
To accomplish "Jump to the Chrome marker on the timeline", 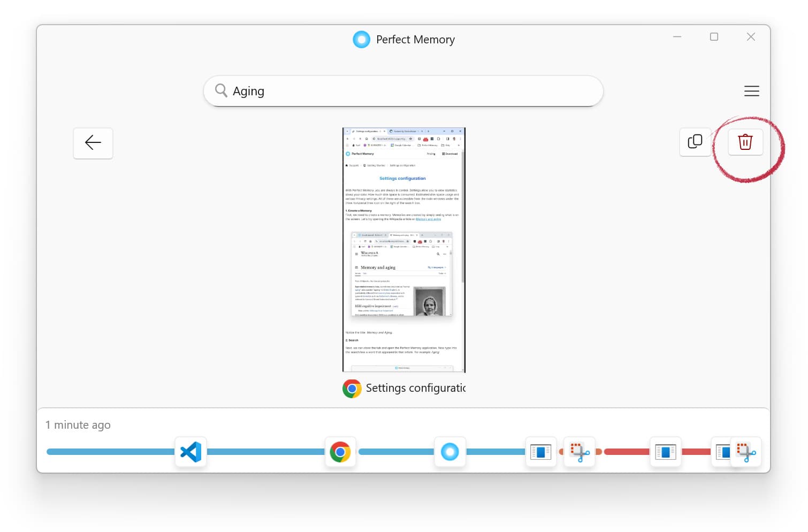I will click(340, 452).
